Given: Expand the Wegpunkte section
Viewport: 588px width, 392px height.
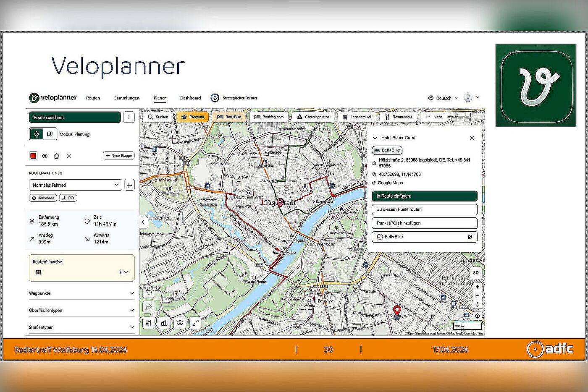Looking at the screenshot, I should pyautogui.click(x=82, y=293).
